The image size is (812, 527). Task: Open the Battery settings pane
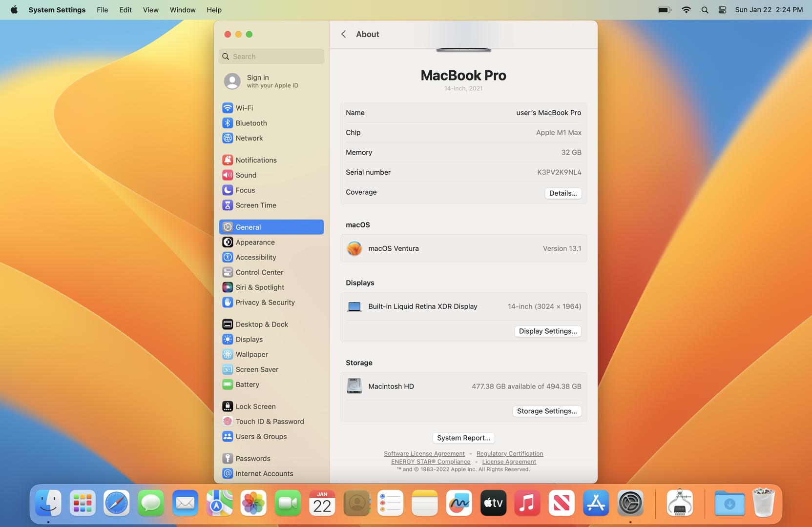[x=247, y=385]
